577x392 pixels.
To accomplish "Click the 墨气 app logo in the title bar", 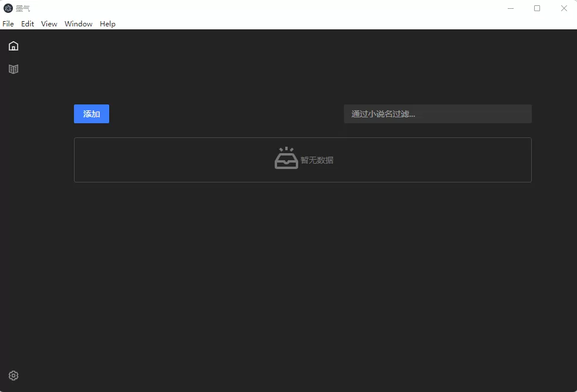I will 7,8.
